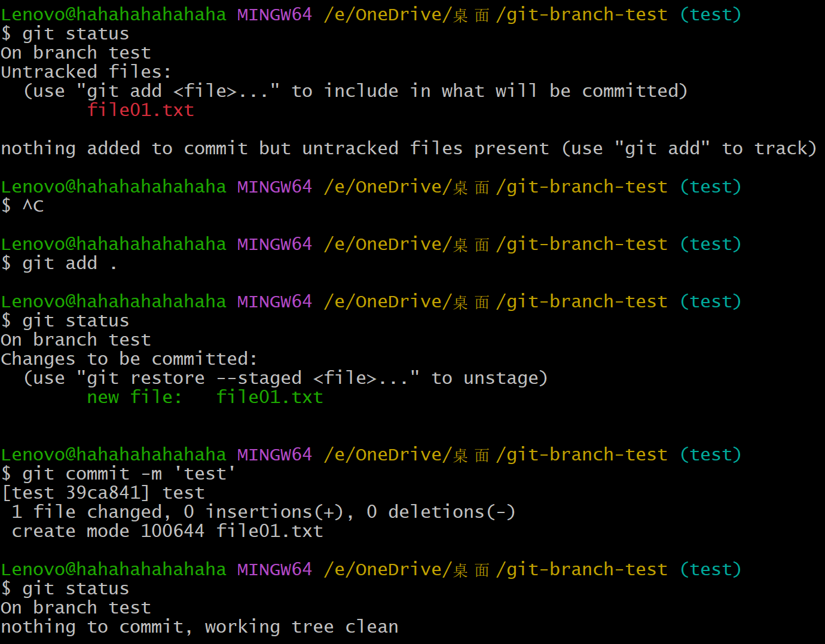Click the ^C interrupted prompt line

click(x=32, y=206)
